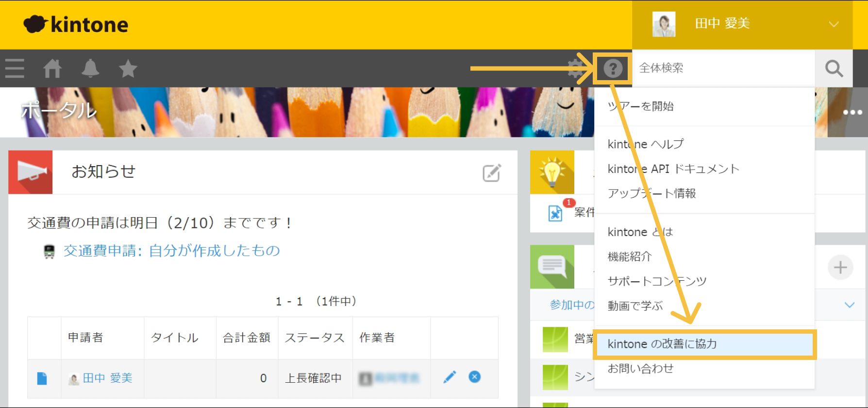Click the 1 - 1 (1件中) pagination text

point(316,302)
